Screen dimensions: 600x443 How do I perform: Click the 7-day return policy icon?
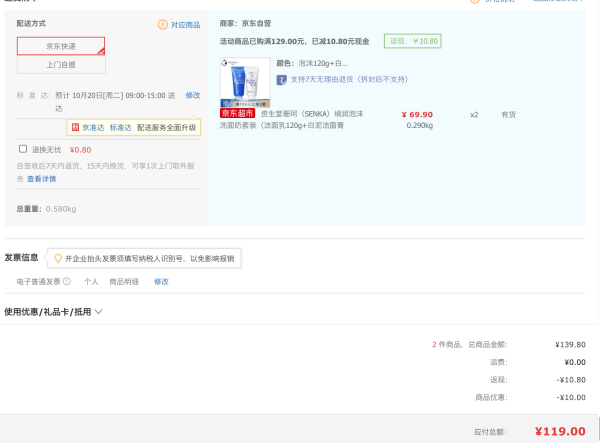coord(282,80)
